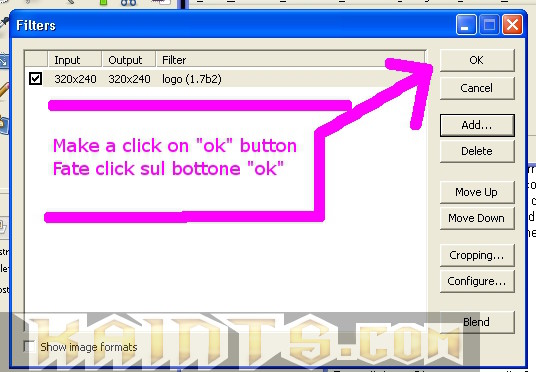Maximize the Filters dialog window

[489, 25]
